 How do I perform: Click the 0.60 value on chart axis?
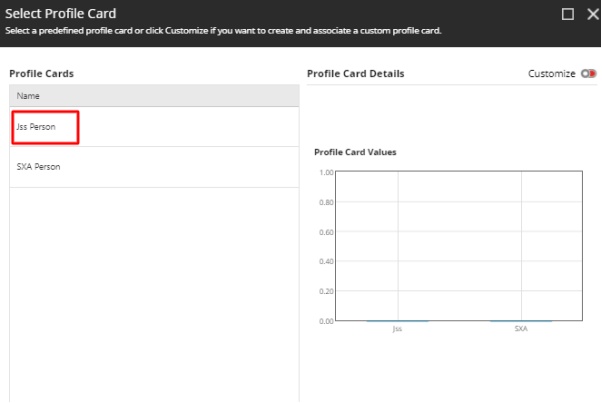pos(326,232)
